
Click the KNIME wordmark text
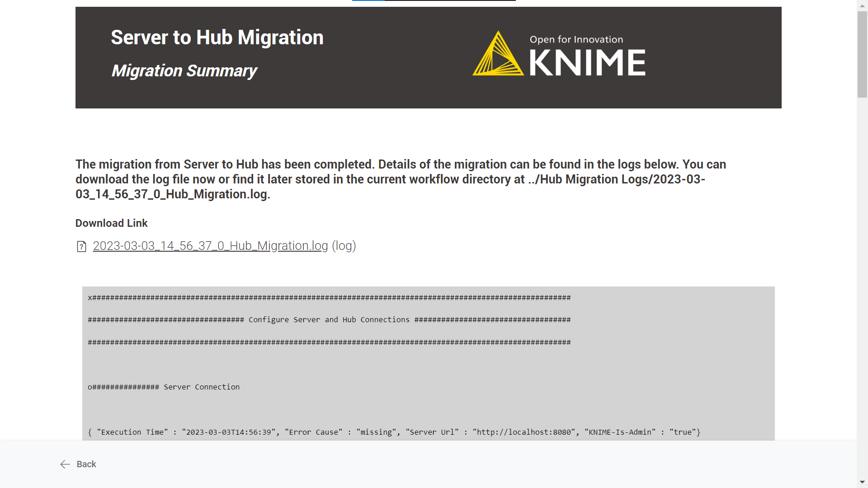pyautogui.click(x=587, y=62)
